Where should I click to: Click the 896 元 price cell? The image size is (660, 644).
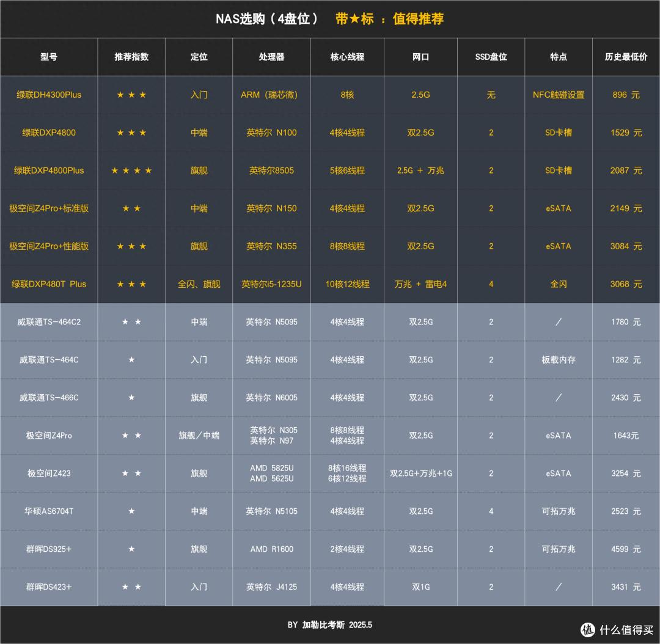pos(626,95)
